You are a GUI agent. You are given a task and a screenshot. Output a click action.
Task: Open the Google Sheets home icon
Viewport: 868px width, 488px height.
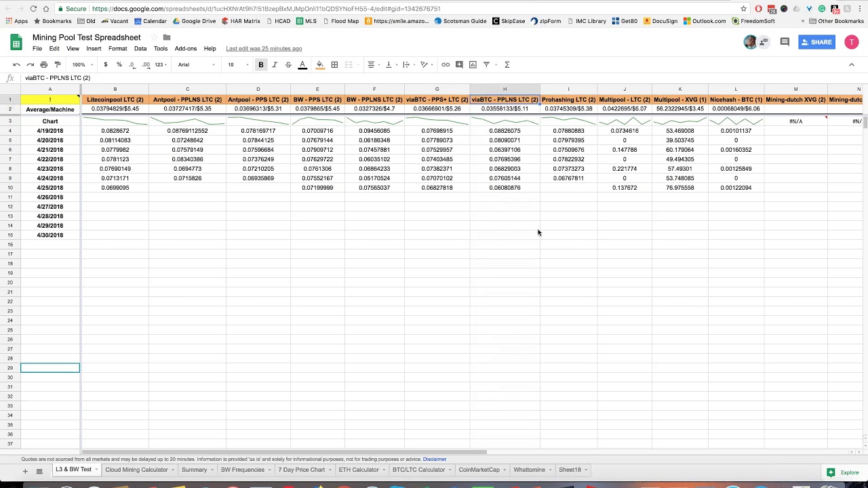click(x=16, y=43)
